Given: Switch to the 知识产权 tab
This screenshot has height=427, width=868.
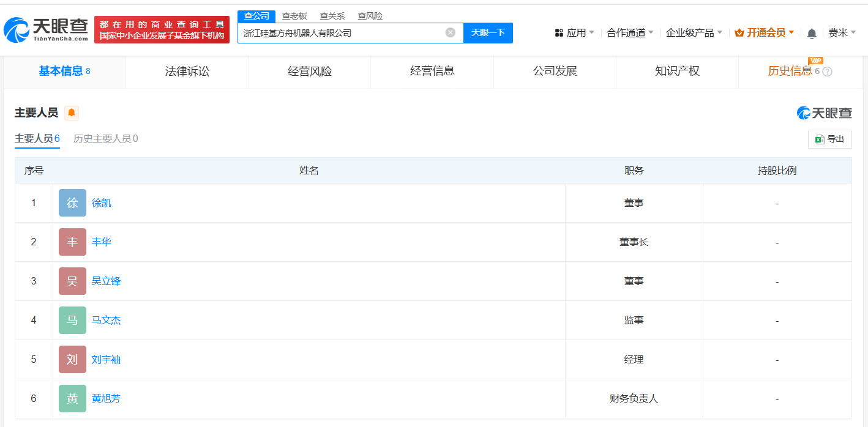Looking at the screenshot, I should point(677,72).
